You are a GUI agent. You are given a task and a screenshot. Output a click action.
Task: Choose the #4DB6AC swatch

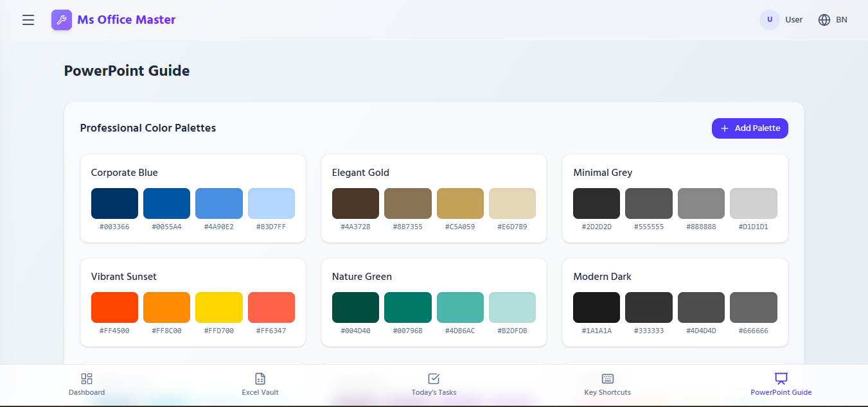coord(460,307)
